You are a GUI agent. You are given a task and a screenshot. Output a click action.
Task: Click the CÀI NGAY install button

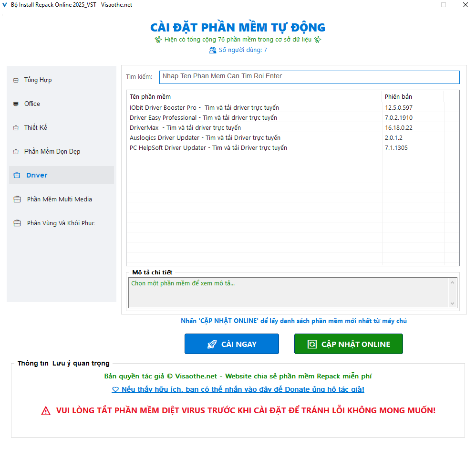[232, 344]
